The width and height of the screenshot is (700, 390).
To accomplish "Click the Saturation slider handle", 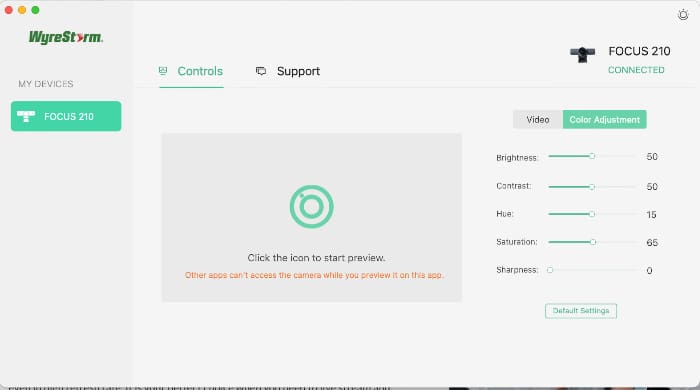I will (593, 242).
